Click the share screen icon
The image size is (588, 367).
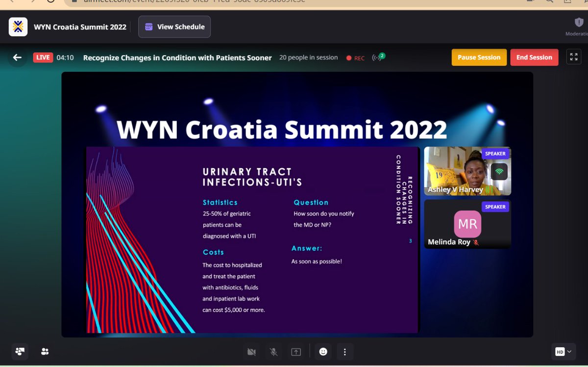[x=296, y=352]
